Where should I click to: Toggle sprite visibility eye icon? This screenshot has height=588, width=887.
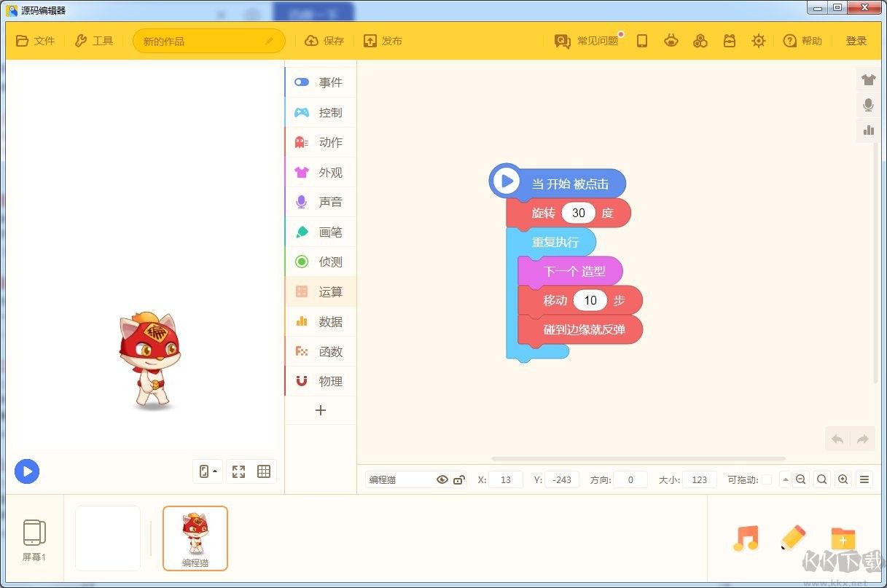tap(442, 479)
